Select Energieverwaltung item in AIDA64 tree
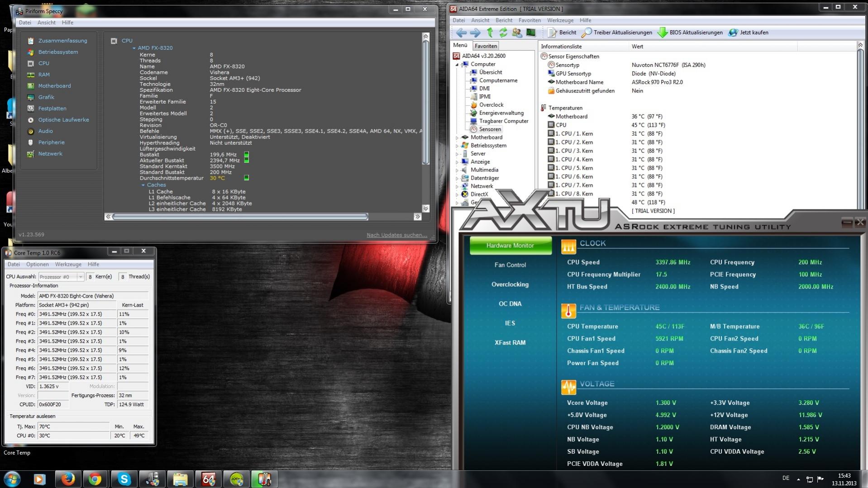 tap(501, 113)
